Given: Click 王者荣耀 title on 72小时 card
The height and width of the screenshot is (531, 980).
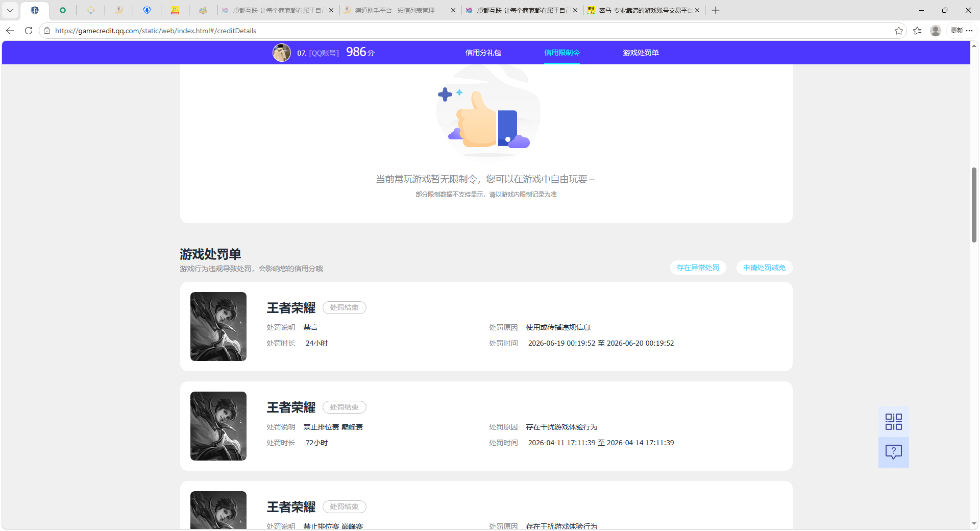Looking at the screenshot, I should tap(291, 407).
